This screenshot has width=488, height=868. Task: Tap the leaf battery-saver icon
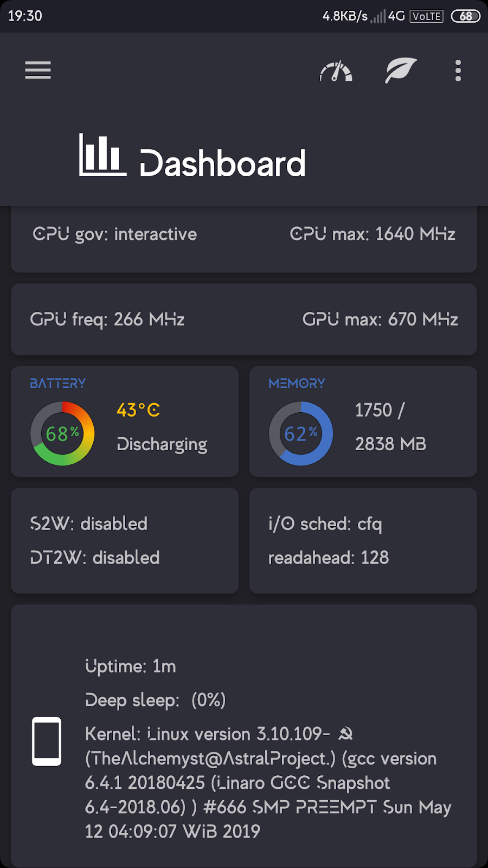point(401,71)
